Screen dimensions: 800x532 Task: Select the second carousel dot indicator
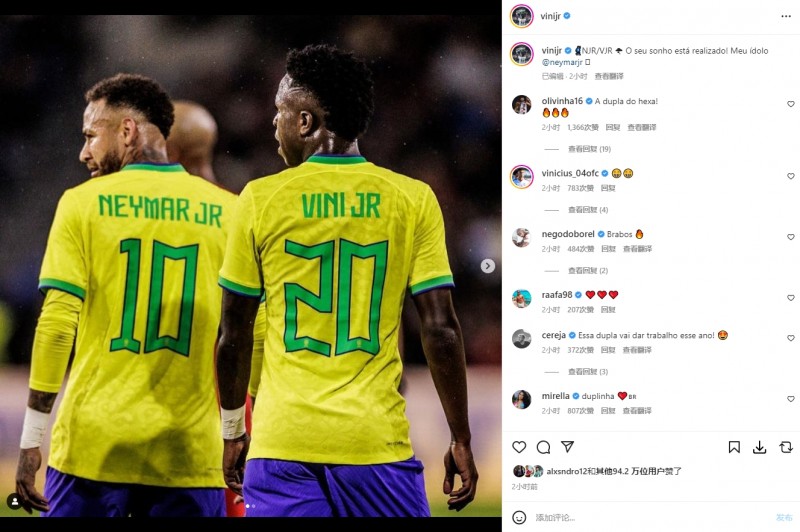[x=254, y=506]
